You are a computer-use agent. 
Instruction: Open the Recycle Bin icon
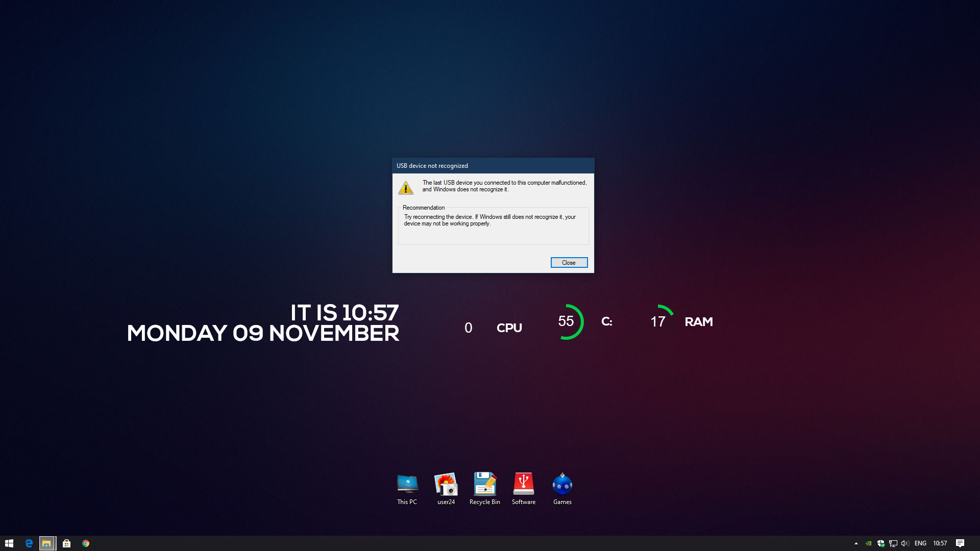coord(484,485)
